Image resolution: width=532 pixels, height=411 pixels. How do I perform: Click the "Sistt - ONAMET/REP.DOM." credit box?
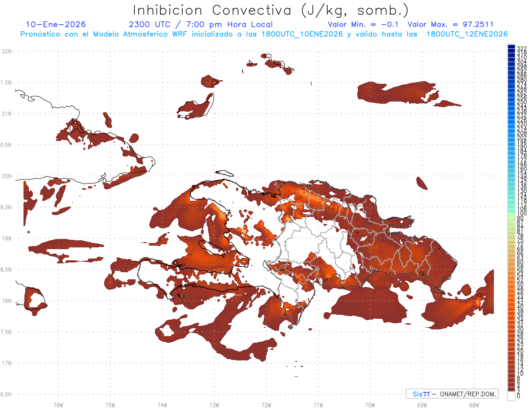coord(452,394)
